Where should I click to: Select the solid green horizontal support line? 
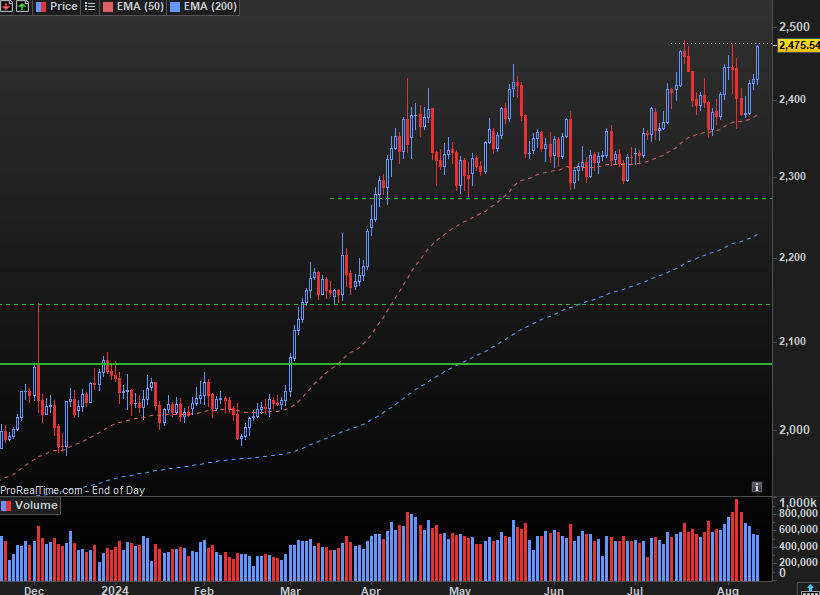click(386, 364)
